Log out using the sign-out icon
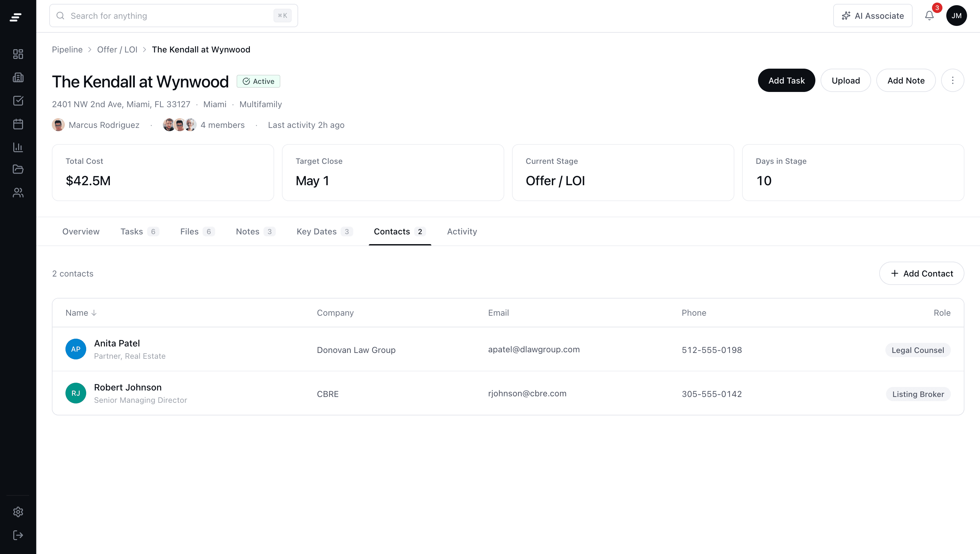 [x=18, y=535]
